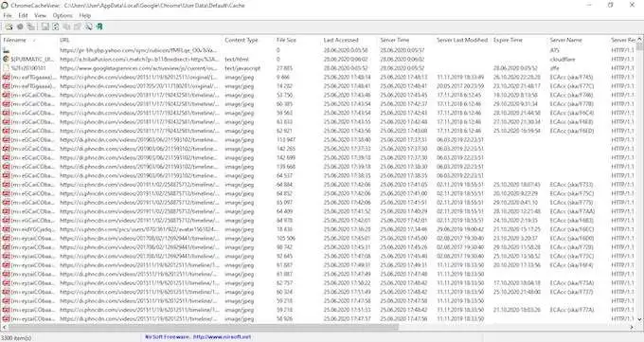Click the Refresh toolbar icon
This screenshot has height=342, width=644.
click(56, 27)
